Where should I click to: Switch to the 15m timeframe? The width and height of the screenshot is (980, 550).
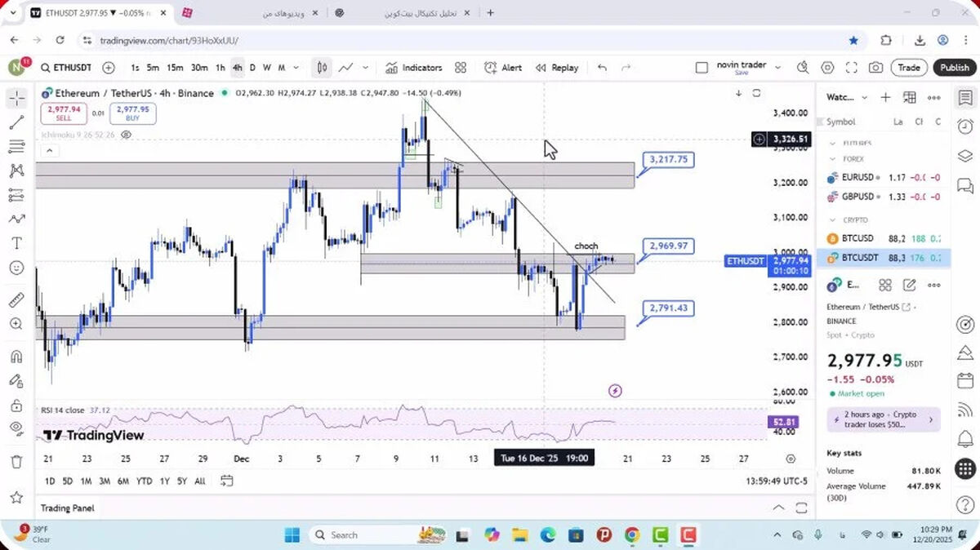pos(175,68)
